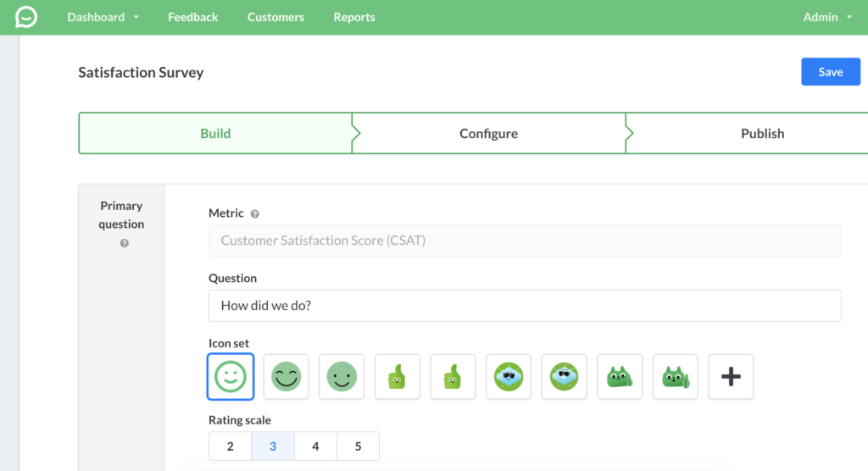Switch to the Configure step tab
The width and height of the screenshot is (868, 471).
click(488, 134)
